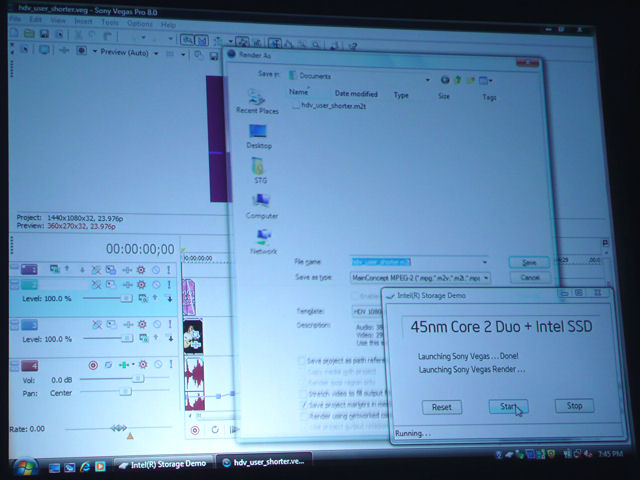Arm audio track 4 for record

(93, 364)
